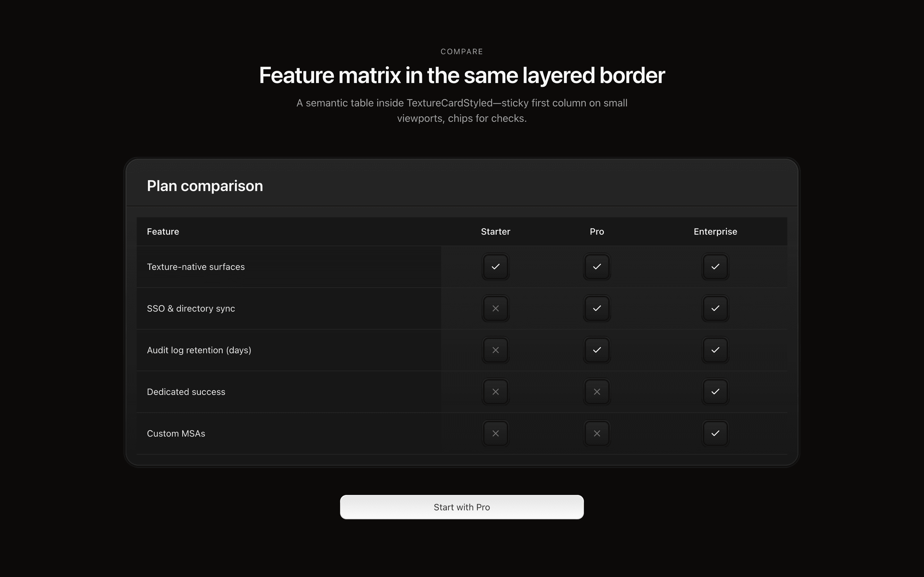Click the Enterprise checkmark for Audit log retention
Image resolution: width=924 pixels, height=577 pixels.
715,350
